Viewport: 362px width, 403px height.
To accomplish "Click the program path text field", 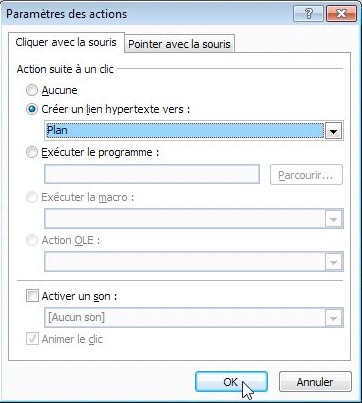I will (152, 174).
